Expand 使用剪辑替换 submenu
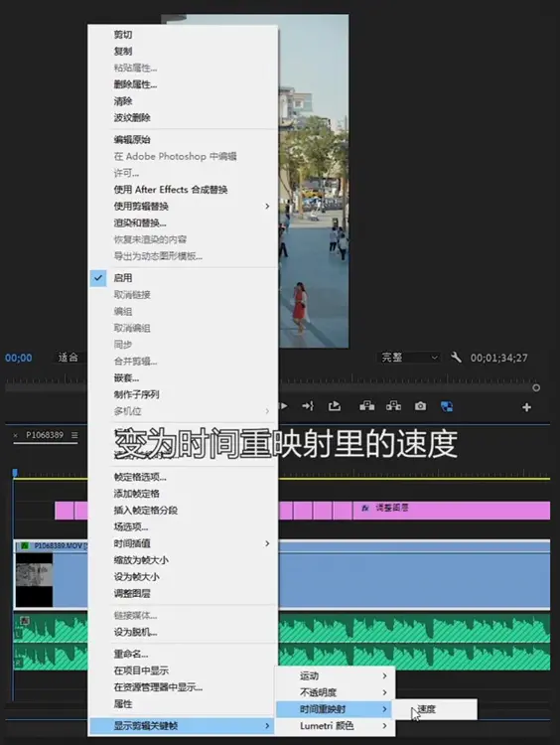Image resolution: width=560 pixels, height=745 pixels. tap(183, 207)
